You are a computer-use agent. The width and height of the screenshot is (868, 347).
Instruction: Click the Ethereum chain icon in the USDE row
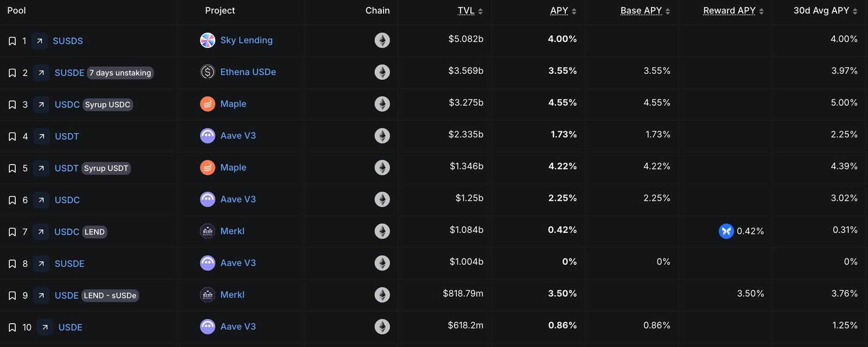pos(383,326)
